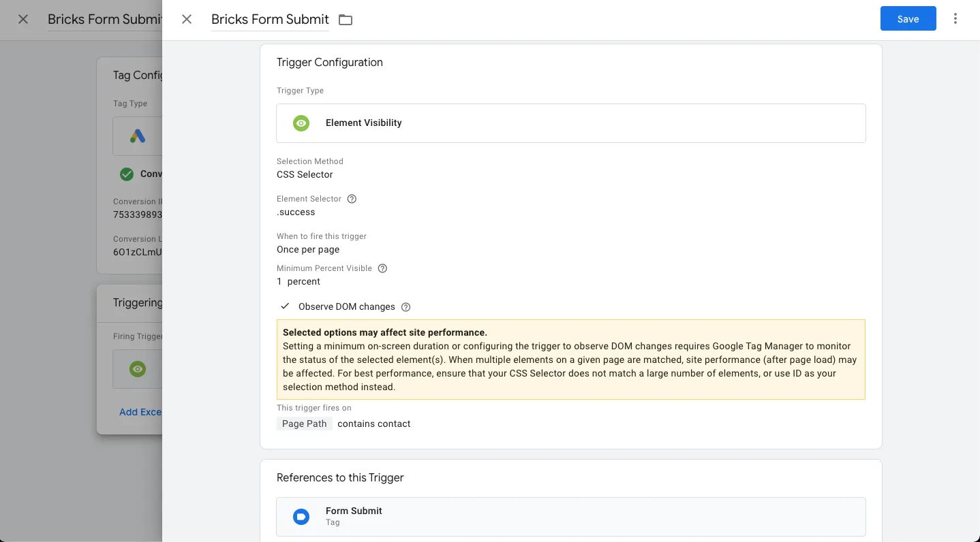Select the folder icon next to trigger name

point(345,20)
